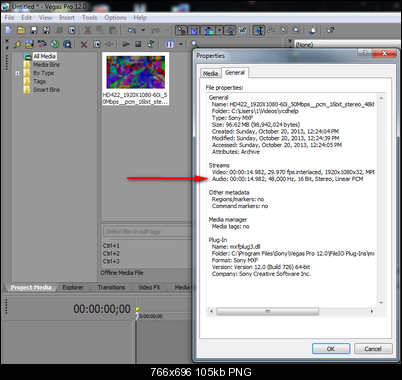
Task: Click the Undo arrow icon
Action: pos(132,30)
